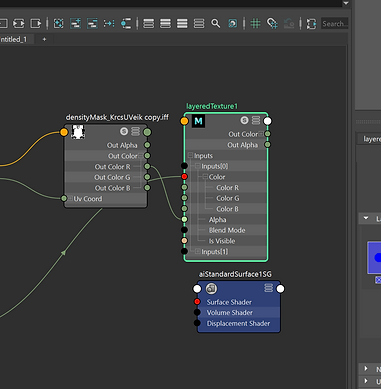Change aiStandardSurface1SG node view mode icon
The width and height of the screenshot is (381, 389).
click(x=269, y=288)
